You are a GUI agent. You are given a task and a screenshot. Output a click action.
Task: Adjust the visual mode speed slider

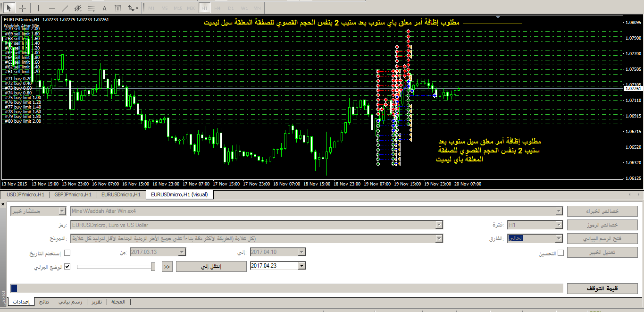[x=153, y=267]
